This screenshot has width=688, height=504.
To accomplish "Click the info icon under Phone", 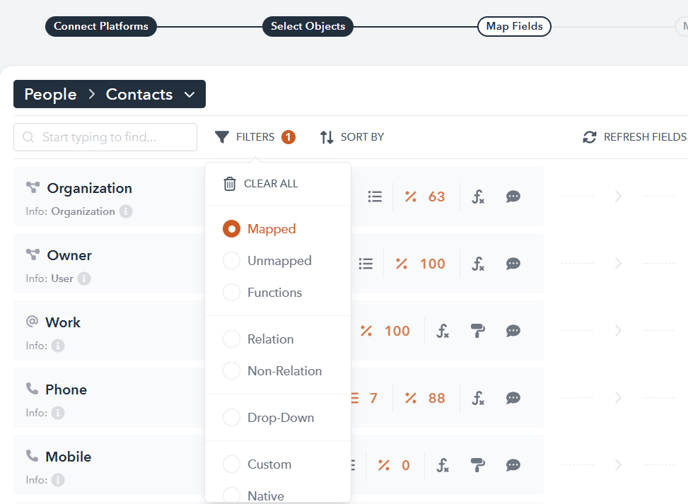I will [58, 413].
